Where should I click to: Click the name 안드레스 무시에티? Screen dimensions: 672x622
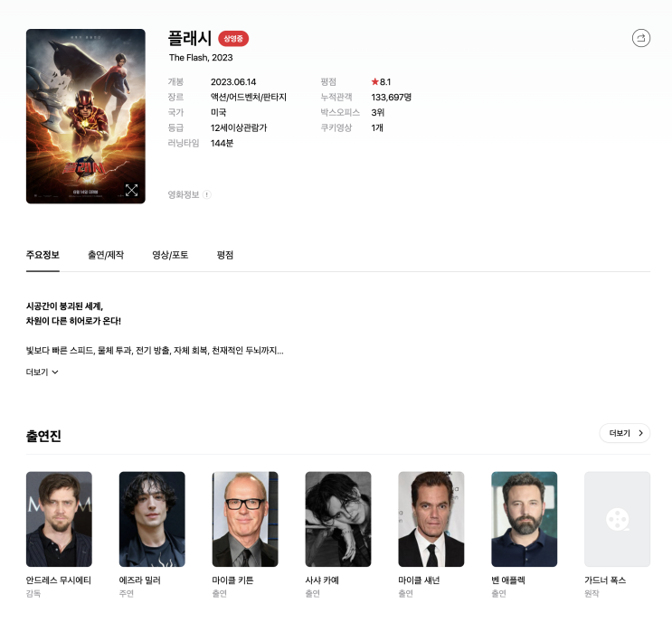point(58,580)
